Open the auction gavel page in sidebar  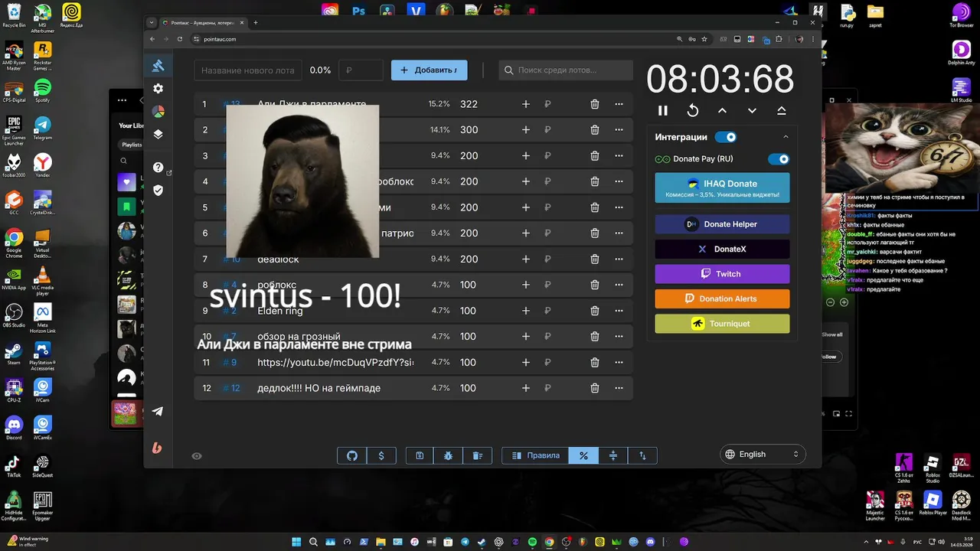(x=158, y=65)
